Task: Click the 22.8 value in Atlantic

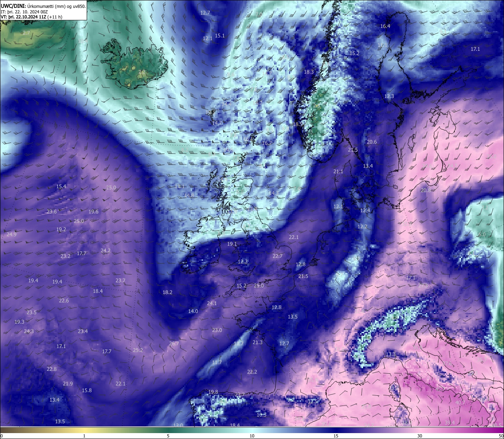Action: (52, 369)
